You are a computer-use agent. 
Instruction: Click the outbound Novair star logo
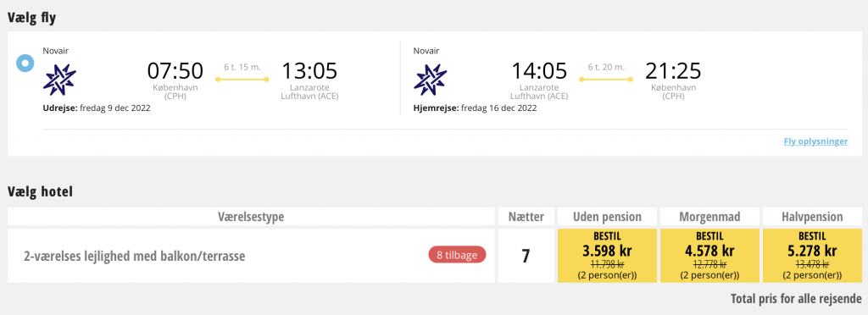coord(60,80)
